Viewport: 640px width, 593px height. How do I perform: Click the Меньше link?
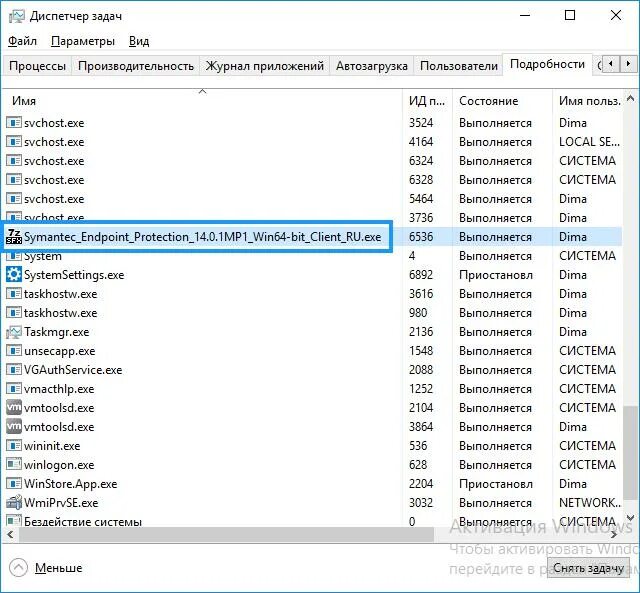[58, 568]
